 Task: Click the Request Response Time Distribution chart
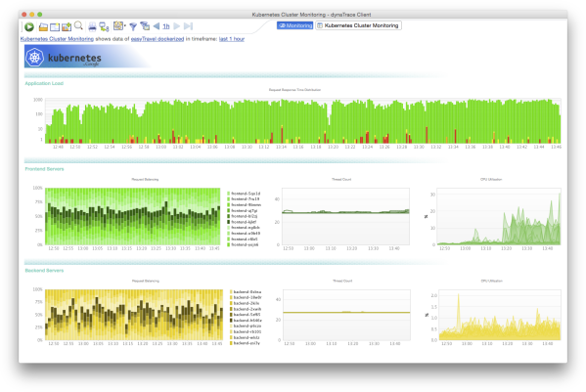pos(302,120)
